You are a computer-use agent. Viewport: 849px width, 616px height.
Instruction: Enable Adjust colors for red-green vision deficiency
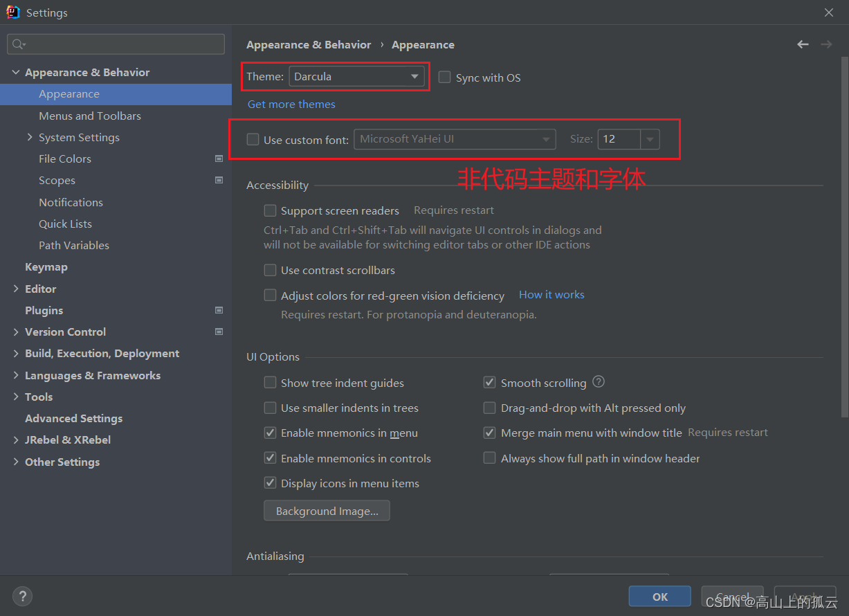click(270, 296)
